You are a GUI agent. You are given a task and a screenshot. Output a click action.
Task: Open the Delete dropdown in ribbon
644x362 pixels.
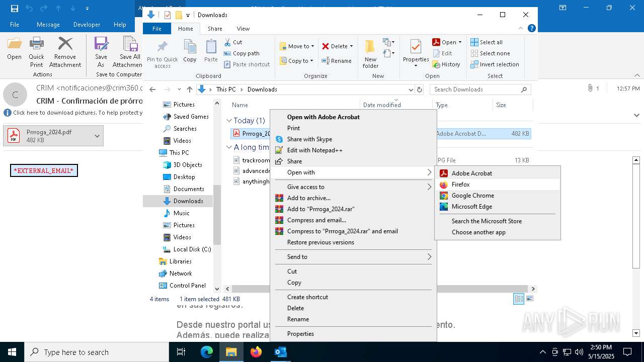pyautogui.click(x=338, y=46)
